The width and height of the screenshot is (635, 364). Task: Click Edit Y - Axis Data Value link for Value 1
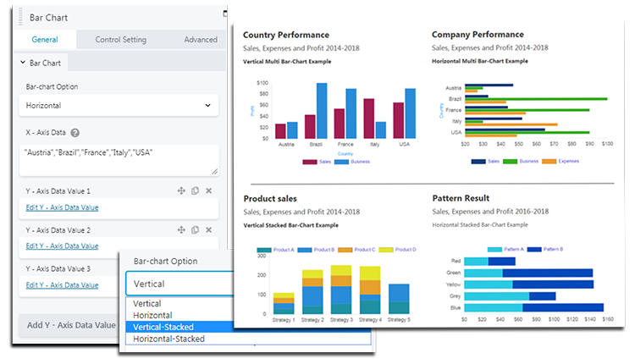point(63,207)
